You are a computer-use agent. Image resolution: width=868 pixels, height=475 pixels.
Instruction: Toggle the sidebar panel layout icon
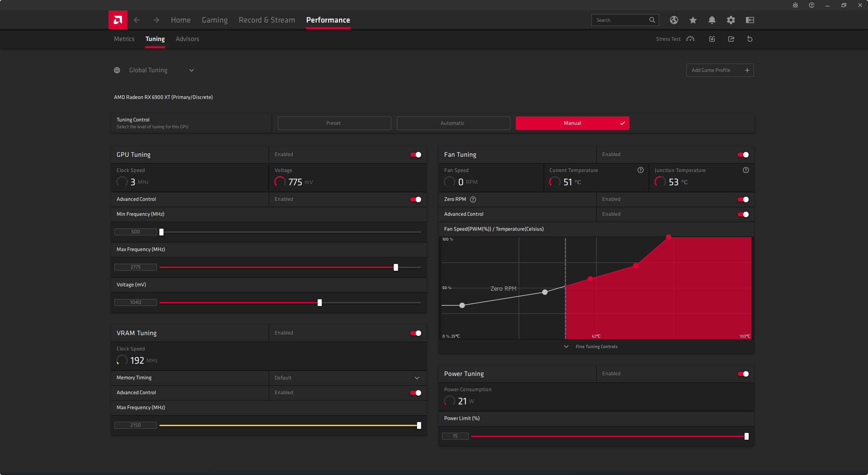point(750,20)
